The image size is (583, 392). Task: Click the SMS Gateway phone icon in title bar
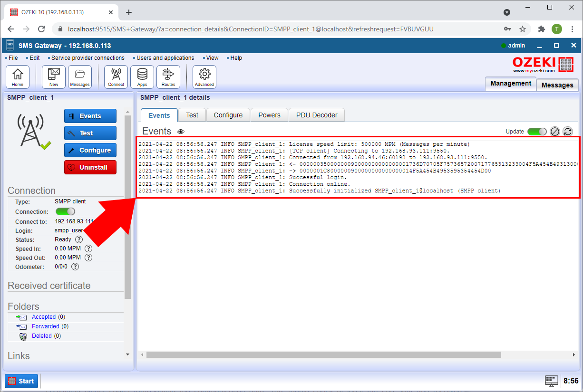[x=10, y=46]
